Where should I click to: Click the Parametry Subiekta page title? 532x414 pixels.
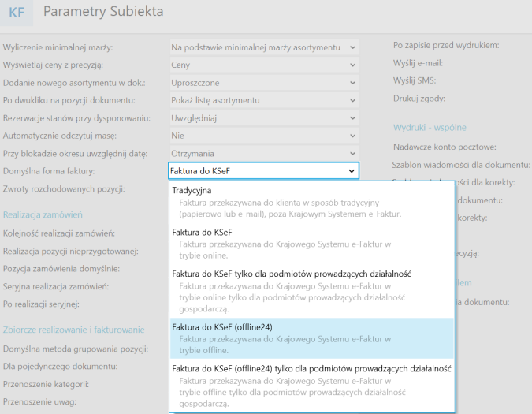(103, 12)
